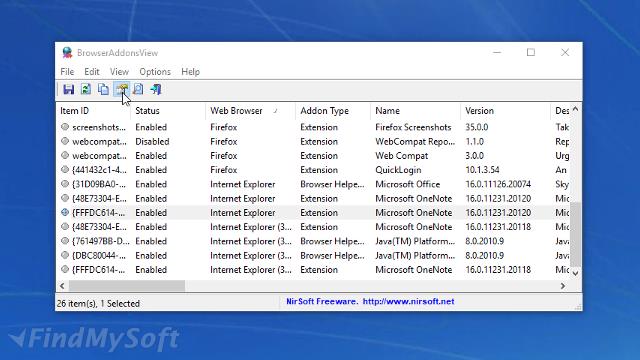Click 'Internet Explorer' cell in Microsoft Office row
The image size is (640, 360).
tap(243, 184)
